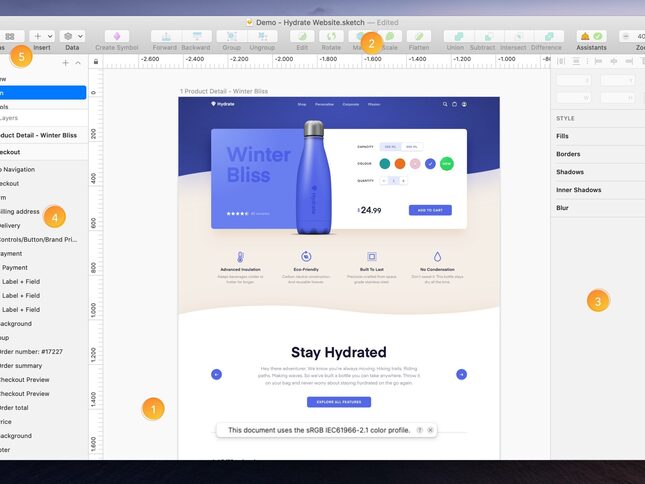The image size is (645, 484).
Task: Apply the Intersect boolean operation
Action: [519, 37]
